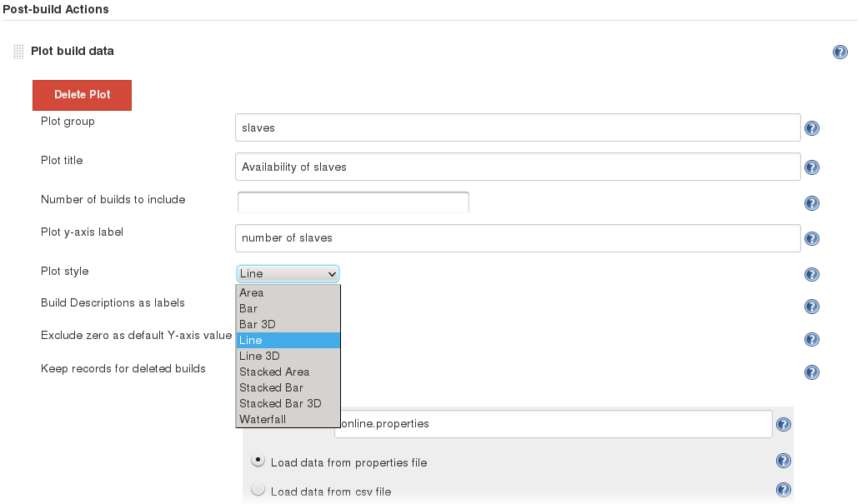
Task: Open help for Plot style dropdown
Action: 812,275
